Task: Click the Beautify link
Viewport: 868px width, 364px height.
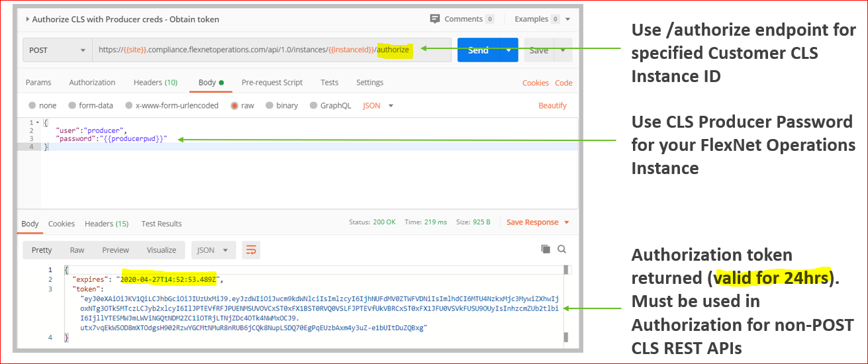Action: point(552,106)
